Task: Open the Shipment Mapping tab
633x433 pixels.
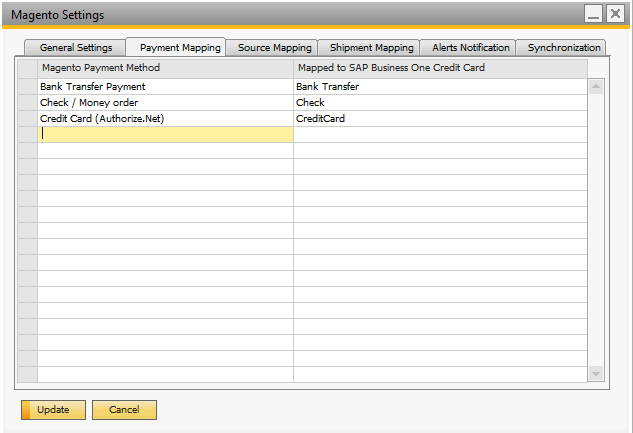Action: (x=371, y=48)
